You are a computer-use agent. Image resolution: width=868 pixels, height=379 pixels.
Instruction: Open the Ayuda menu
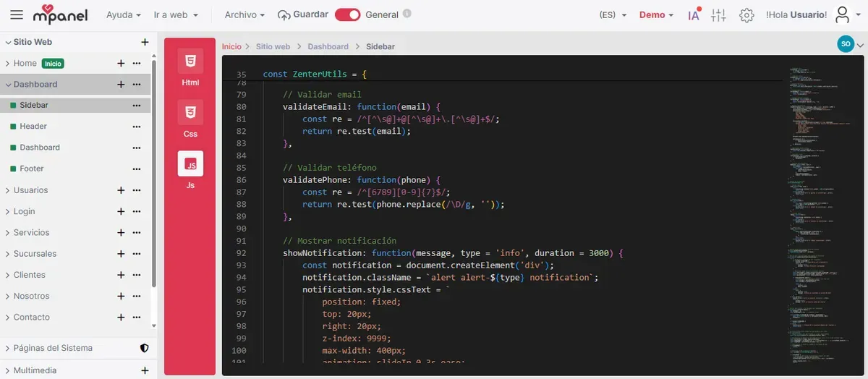[x=123, y=15]
